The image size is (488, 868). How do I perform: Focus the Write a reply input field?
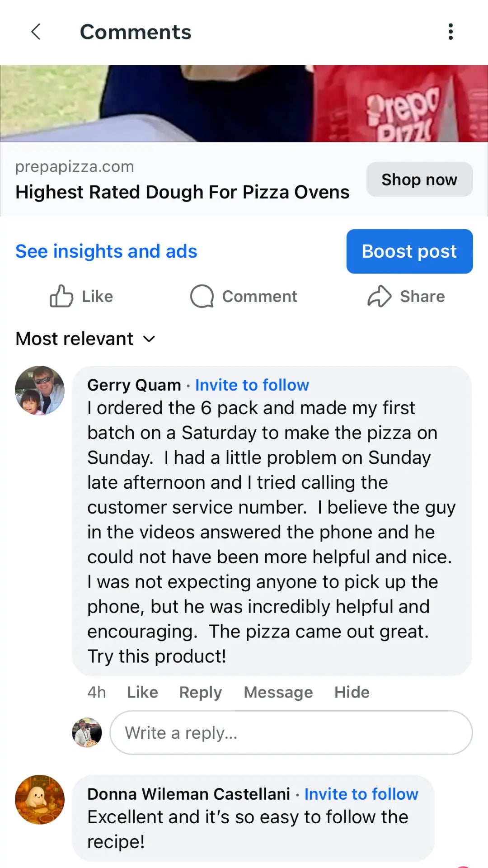point(291,732)
